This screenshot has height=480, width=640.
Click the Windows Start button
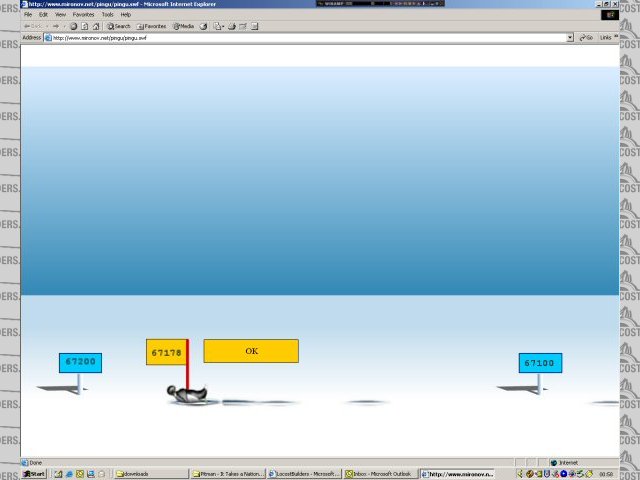click(x=35, y=474)
